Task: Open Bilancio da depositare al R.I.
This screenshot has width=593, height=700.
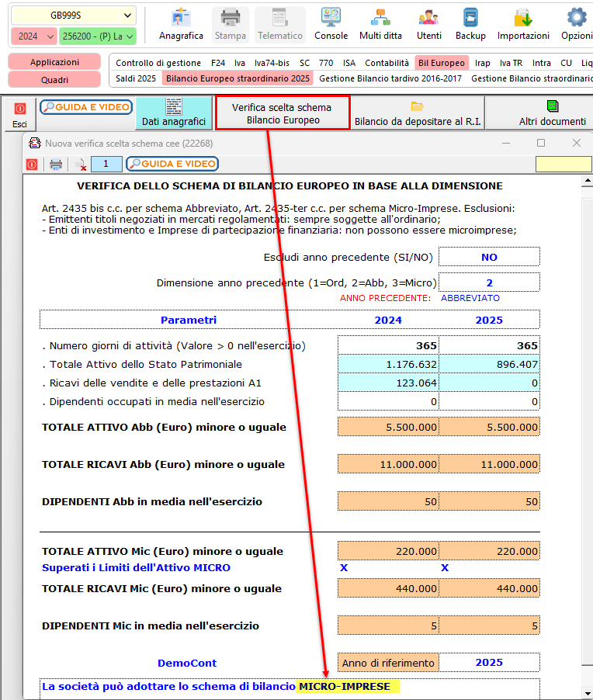Action: [x=418, y=114]
